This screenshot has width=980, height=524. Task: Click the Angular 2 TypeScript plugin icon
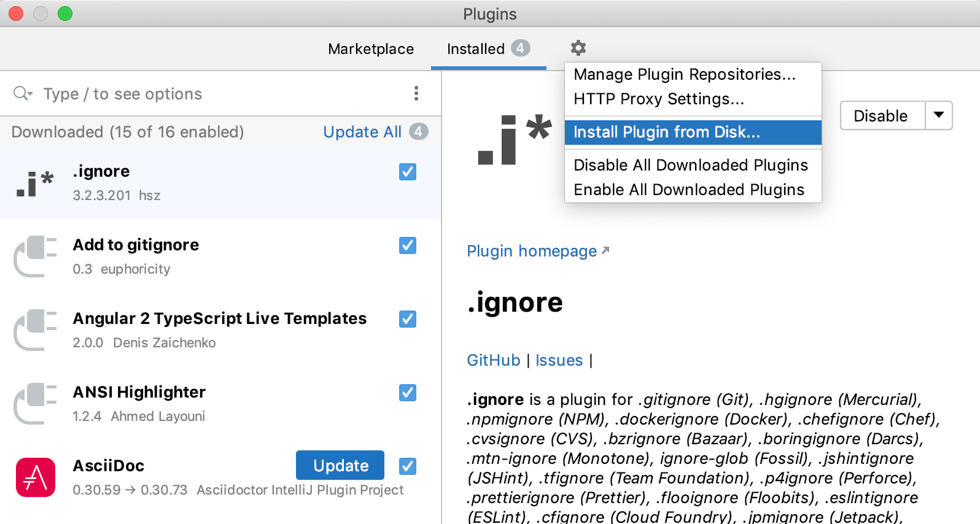35,330
